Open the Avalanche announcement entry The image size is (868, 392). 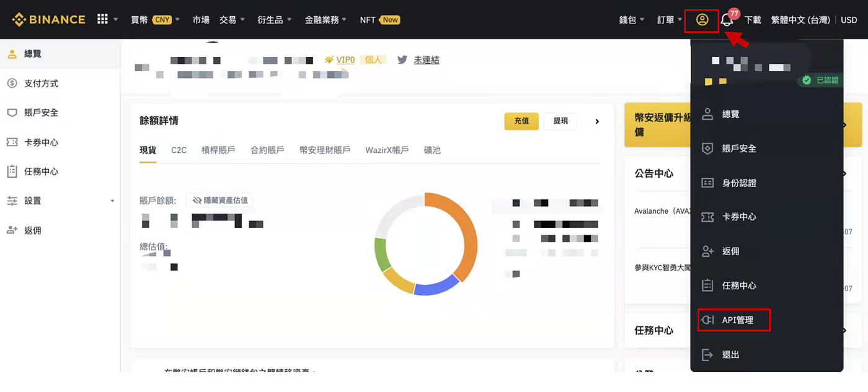[x=662, y=211]
